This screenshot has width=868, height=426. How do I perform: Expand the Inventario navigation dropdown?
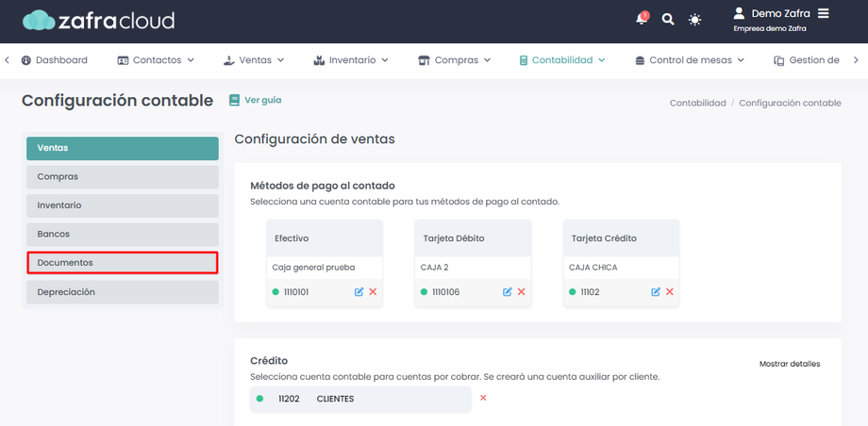(x=351, y=60)
